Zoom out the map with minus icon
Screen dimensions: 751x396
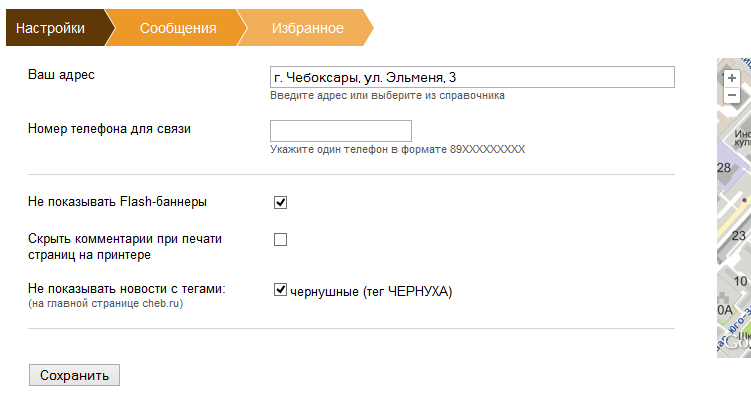731,95
